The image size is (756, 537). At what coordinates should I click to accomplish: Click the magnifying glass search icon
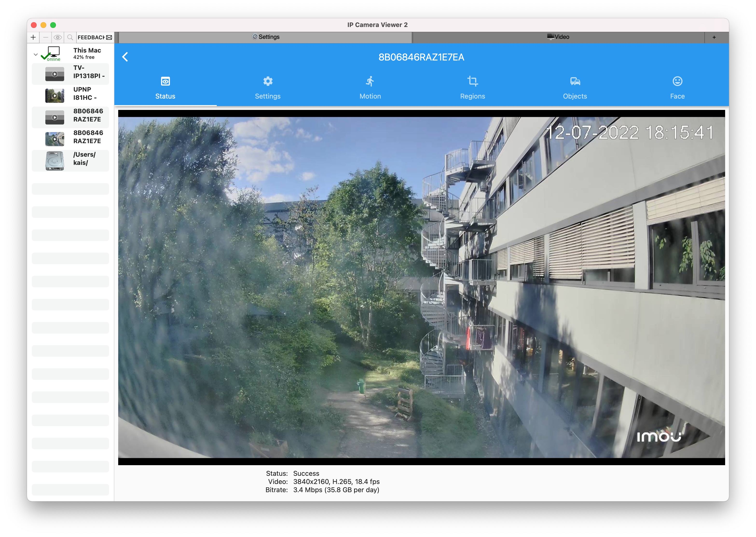tap(70, 37)
